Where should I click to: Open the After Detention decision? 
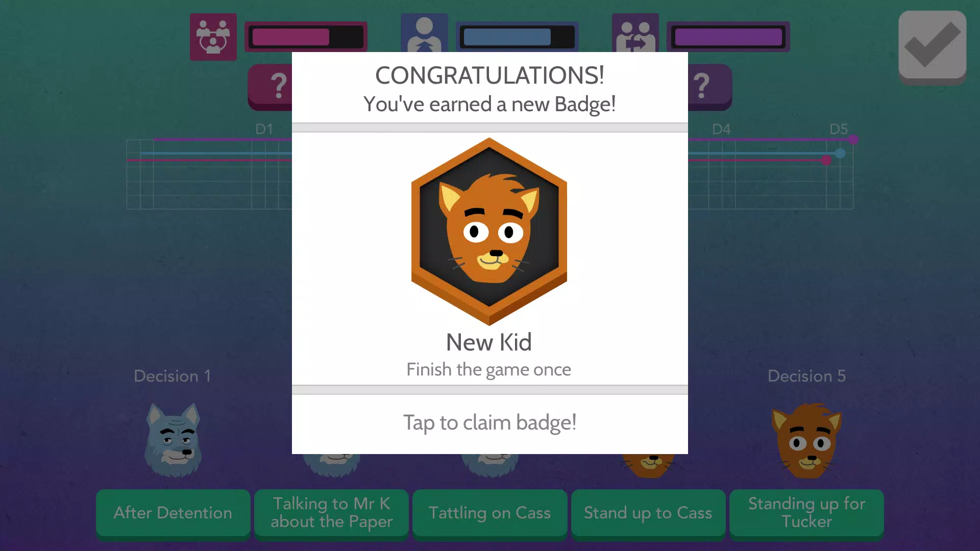pos(173,513)
